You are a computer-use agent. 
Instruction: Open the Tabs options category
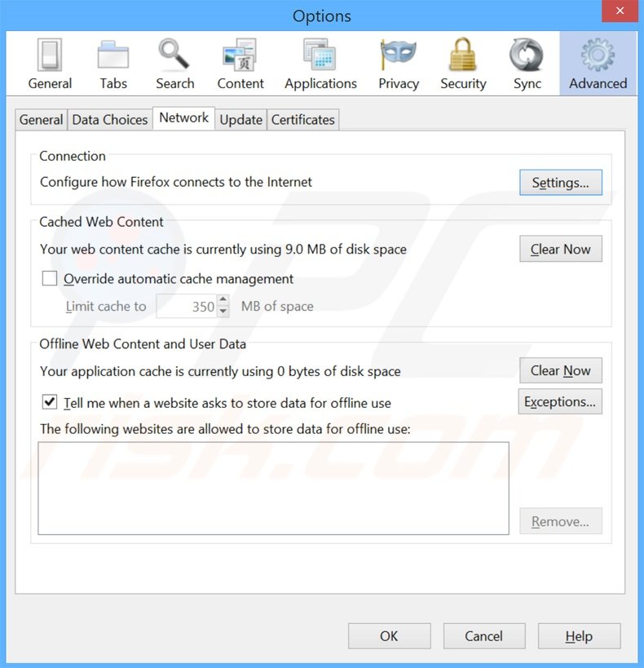coord(113,64)
